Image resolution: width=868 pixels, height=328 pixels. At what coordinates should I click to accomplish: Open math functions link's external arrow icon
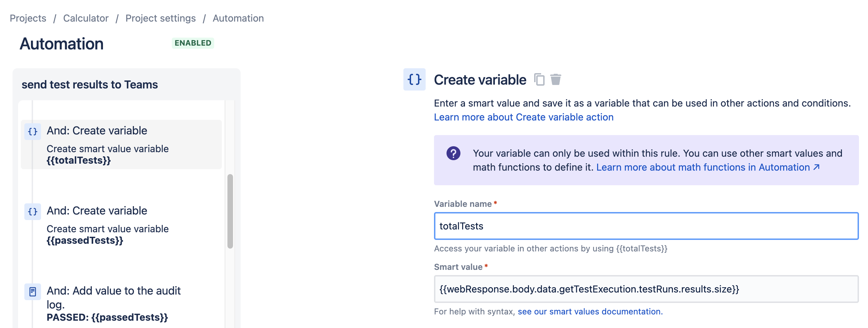coord(817,167)
